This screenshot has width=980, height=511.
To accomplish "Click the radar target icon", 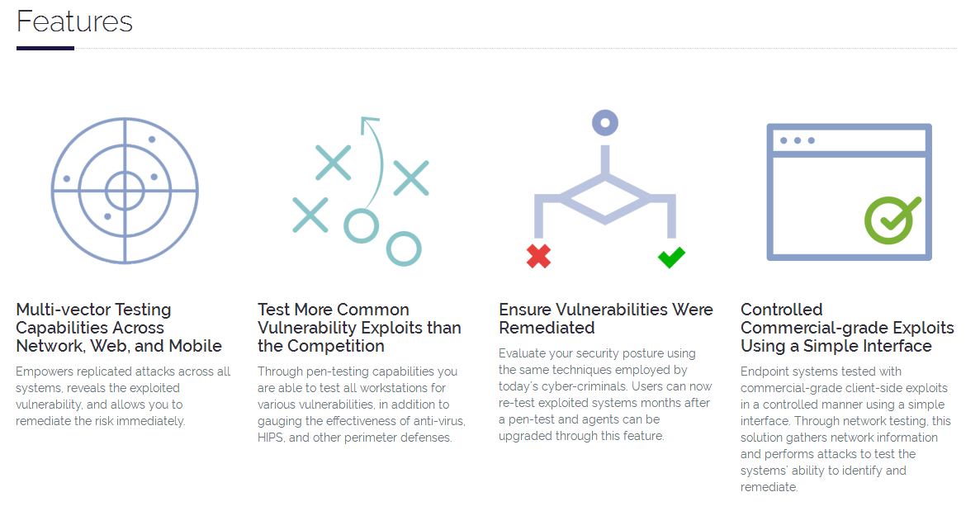I will [x=125, y=191].
